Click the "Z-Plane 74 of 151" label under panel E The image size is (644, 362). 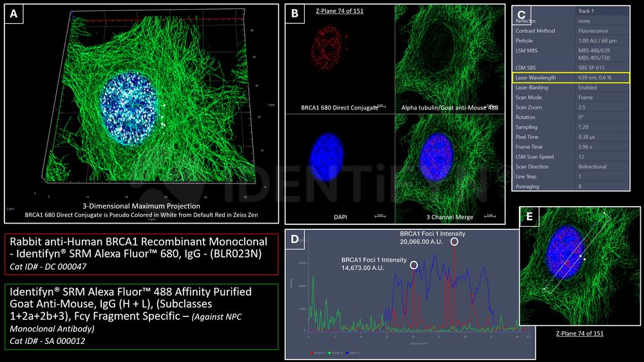coord(580,333)
